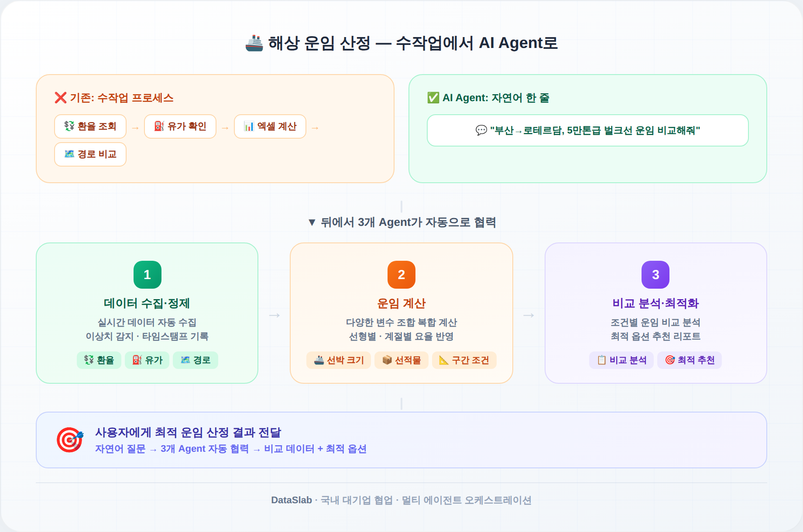Click 사용자에게 최적 운임 산정 결과 전달 heading
Viewport: 803px width, 532px height.
tap(188, 432)
